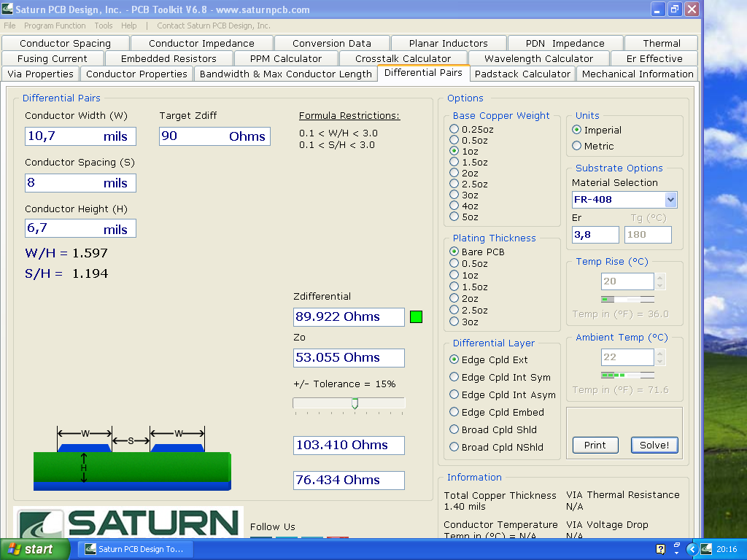Click the Saturn tray icon by clock
Image resolution: width=747 pixels, height=560 pixels.
pyautogui.click(x=706, y=549)
